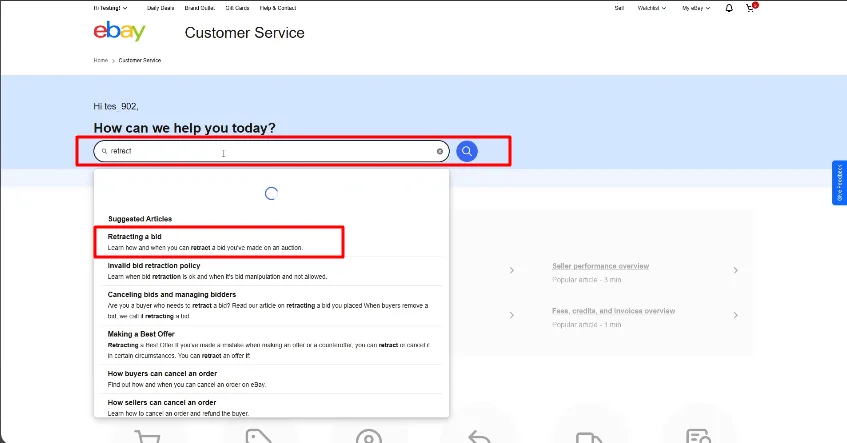Open the notifications bell

coord(729,8)
